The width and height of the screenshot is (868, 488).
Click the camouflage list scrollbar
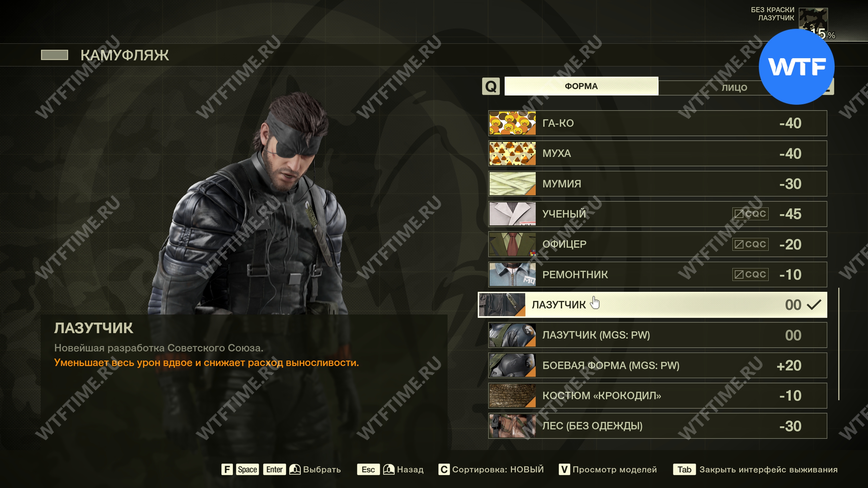[839, 344]
